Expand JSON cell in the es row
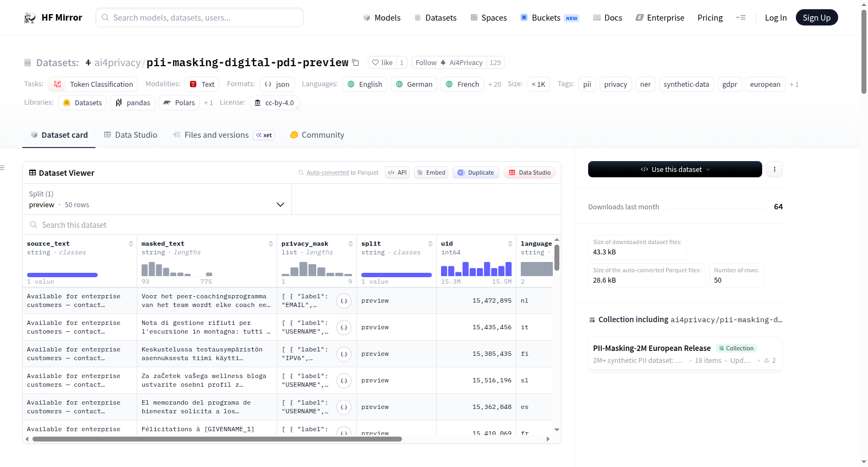Image resolution: width=868 pixels, height=467 pixels. click(x=344, y=407)
